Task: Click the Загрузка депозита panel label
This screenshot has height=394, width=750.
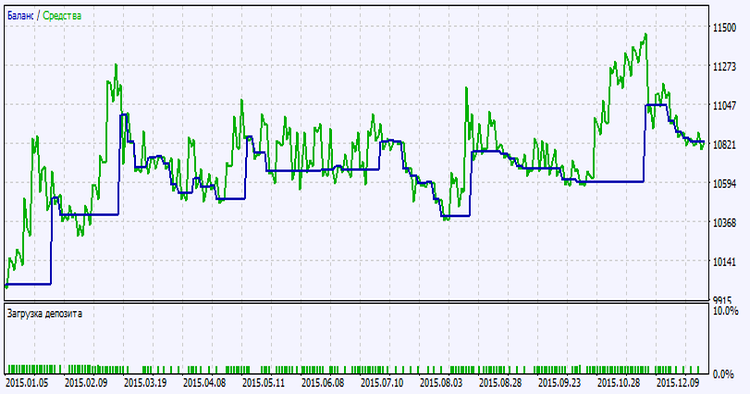Action: (x=44, y=314)
